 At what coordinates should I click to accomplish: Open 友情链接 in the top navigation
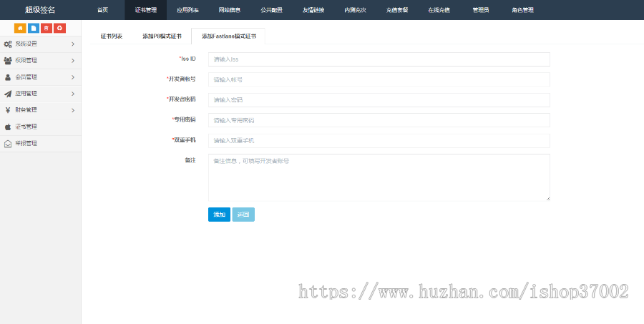[x=313, y=10]
